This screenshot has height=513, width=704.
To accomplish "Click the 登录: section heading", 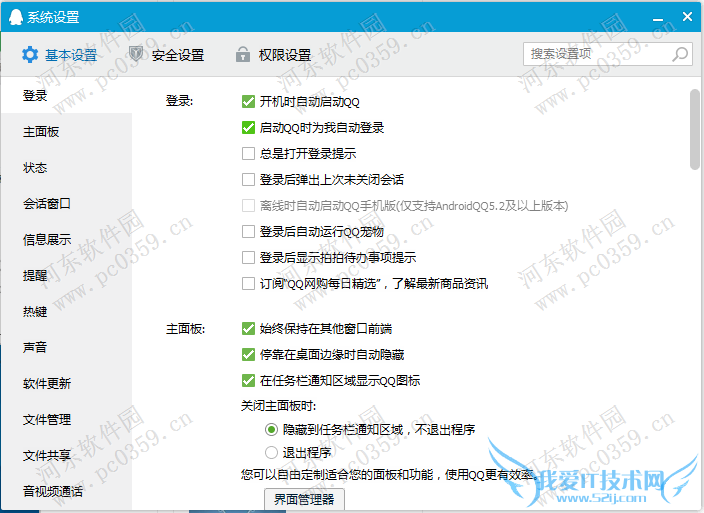I will (x=179, y=101).
